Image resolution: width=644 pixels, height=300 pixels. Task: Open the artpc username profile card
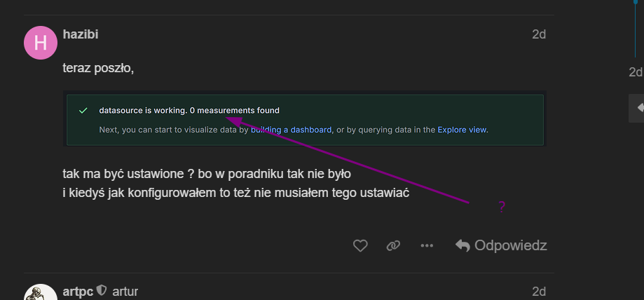[x=77, y=291]
